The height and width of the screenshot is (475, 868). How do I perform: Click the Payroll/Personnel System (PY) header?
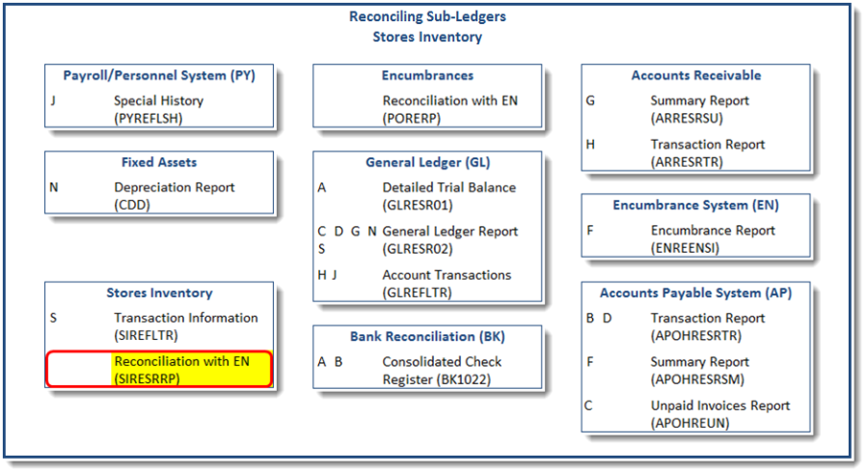(x=159, y=75)
